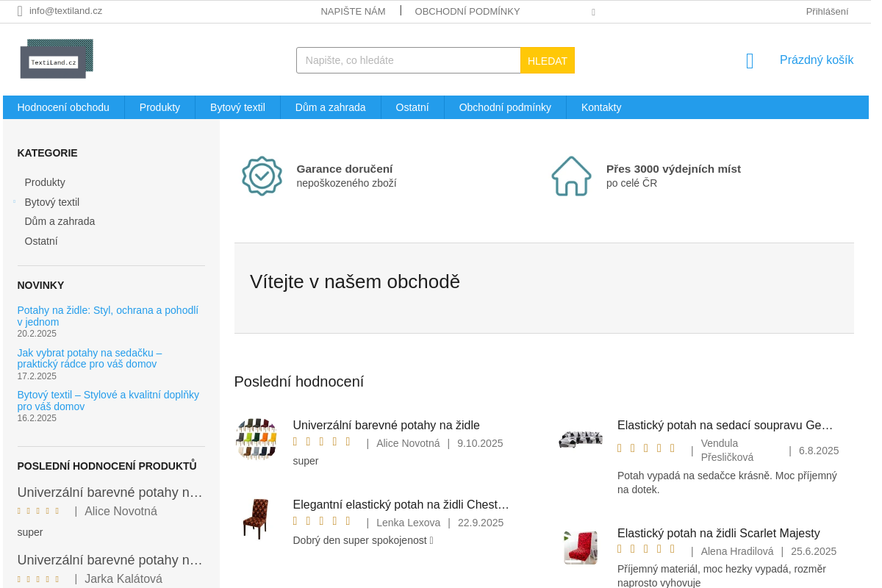The height and width of the screenshot is (588, 882).
Task: Click the search input field
Action: click(408, 60)
